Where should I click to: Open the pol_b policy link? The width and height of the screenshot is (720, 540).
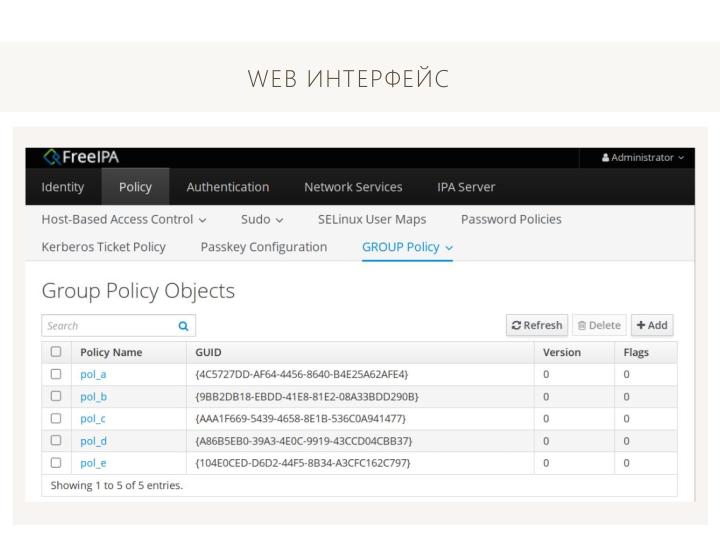click(x=93, y=396)
